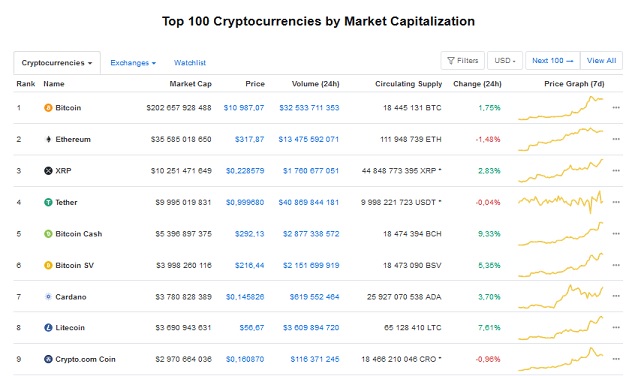Expand the Exchanges dropdown

(x=133, y=63)
